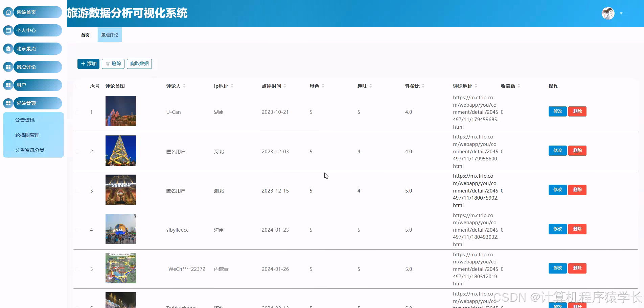Sort by the 性价比 column arrows
The height and width of the screenshot is (308, 644).
423,86
